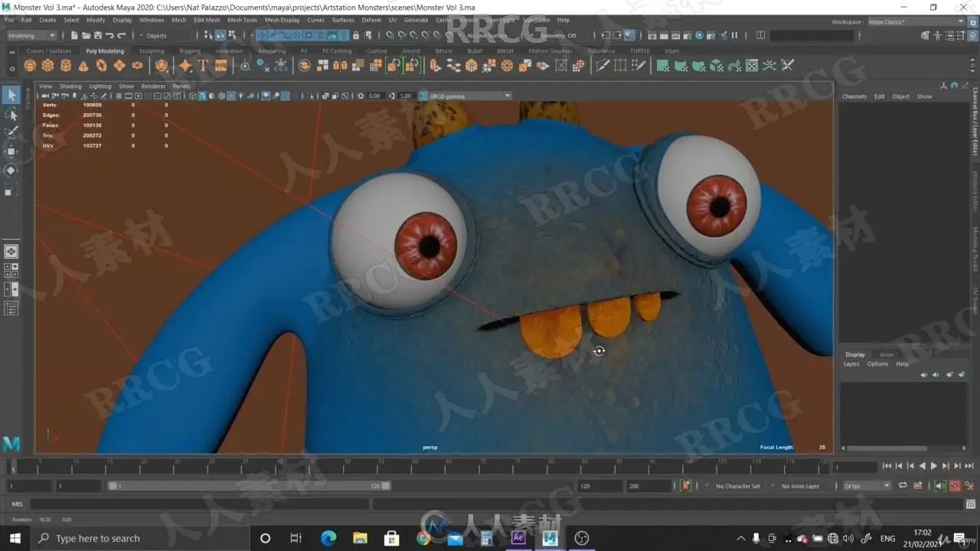This screenshot has height=551, width=980.
Task: Open the Workspace Maya Classic dropdown
Action: pos(916,21)
